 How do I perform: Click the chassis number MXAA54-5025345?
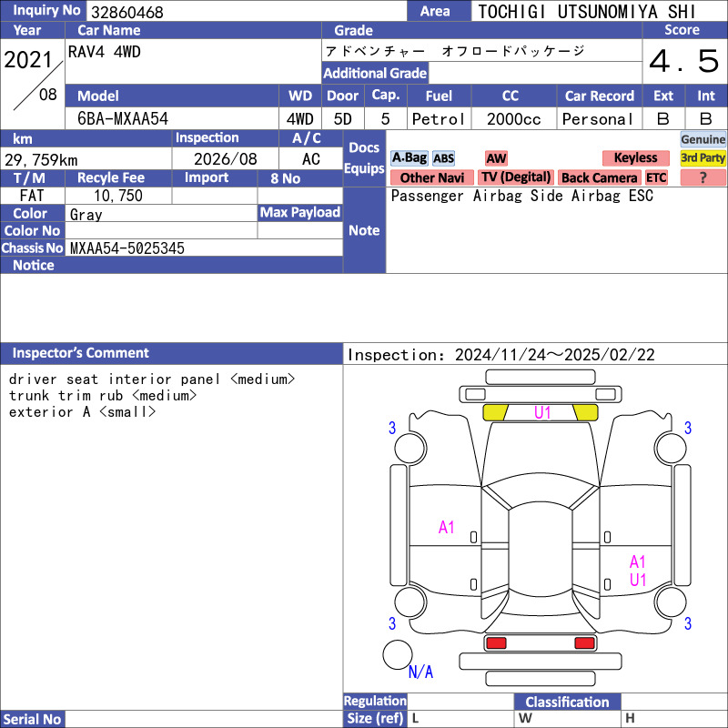[x=127, y=248]
